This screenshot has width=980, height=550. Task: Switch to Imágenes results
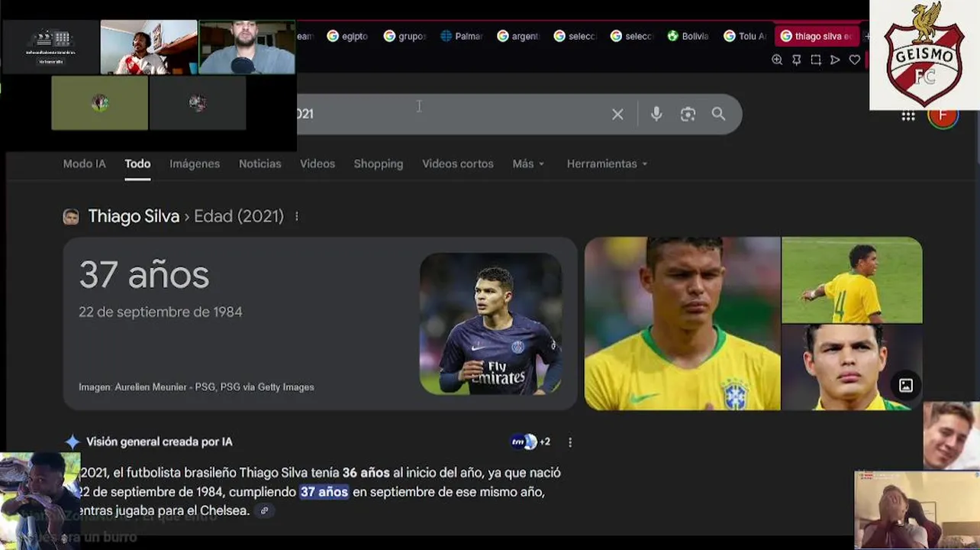click(195, 163)
